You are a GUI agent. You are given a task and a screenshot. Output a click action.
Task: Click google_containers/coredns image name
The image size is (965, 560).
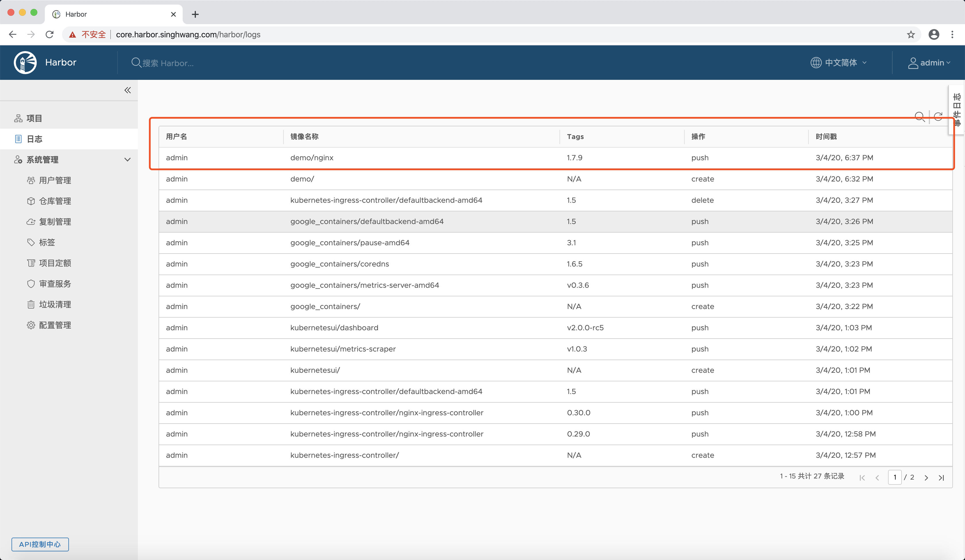339,264
